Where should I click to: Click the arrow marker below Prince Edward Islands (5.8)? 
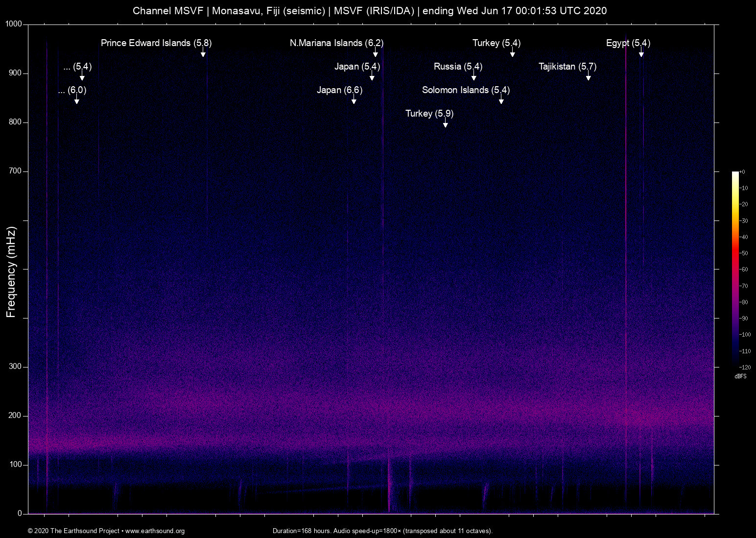(203, 53)
